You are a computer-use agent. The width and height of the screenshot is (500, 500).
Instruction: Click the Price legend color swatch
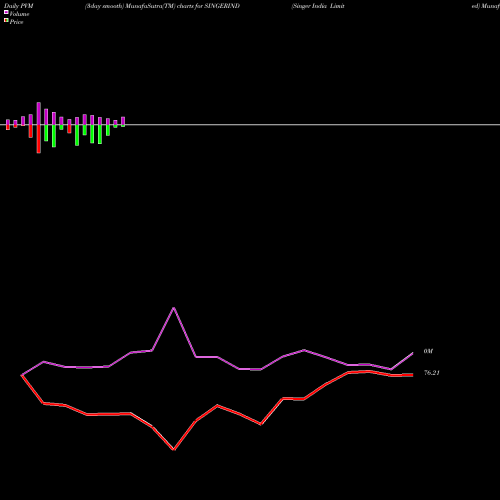coord(6,20)
